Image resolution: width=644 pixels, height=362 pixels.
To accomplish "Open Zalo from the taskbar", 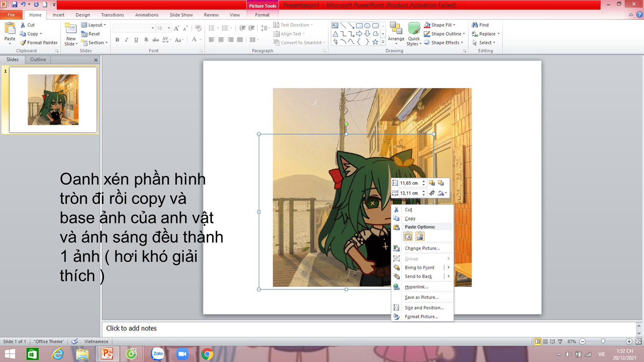I will [158, 354].
